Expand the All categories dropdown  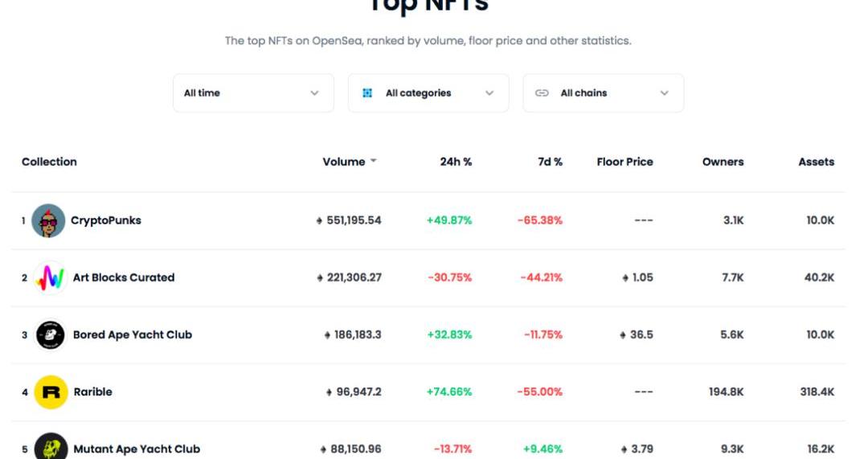(x=428, y=93)
